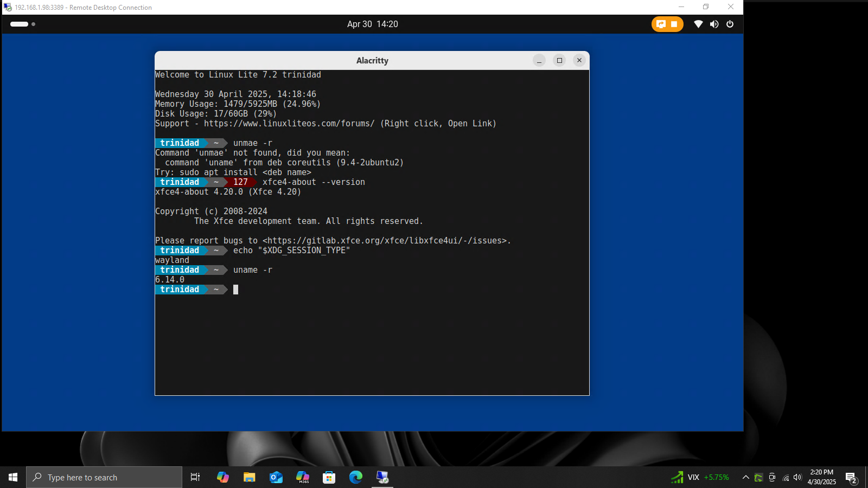Click the green GPU tray icon
The height and width of the screenshot is (488, 868).
[759, 477]
